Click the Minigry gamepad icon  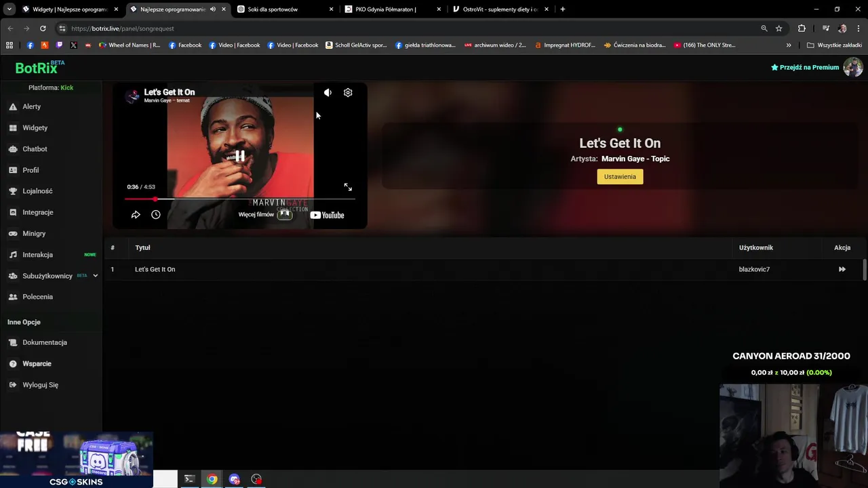pyautogui.click(x=13, y=234)
